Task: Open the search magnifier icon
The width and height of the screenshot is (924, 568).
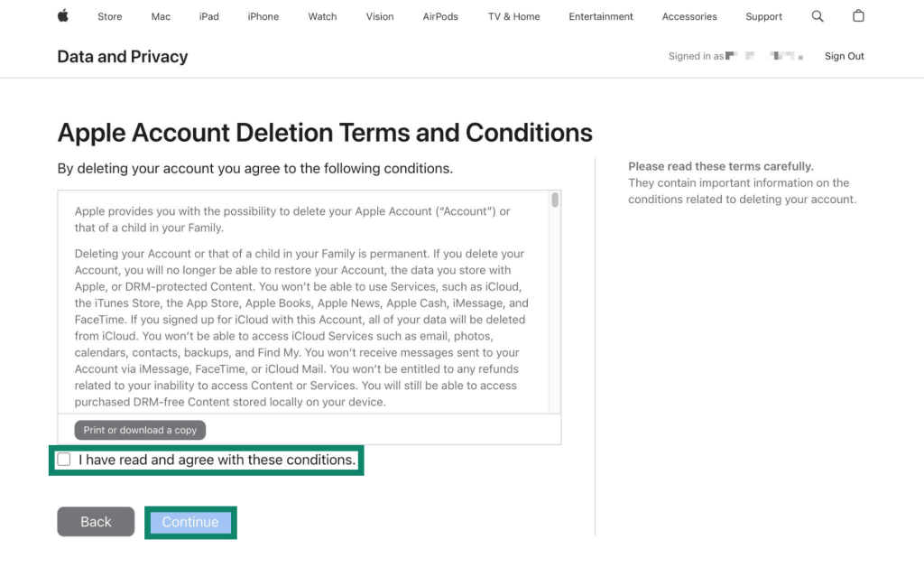Action: 818,16
